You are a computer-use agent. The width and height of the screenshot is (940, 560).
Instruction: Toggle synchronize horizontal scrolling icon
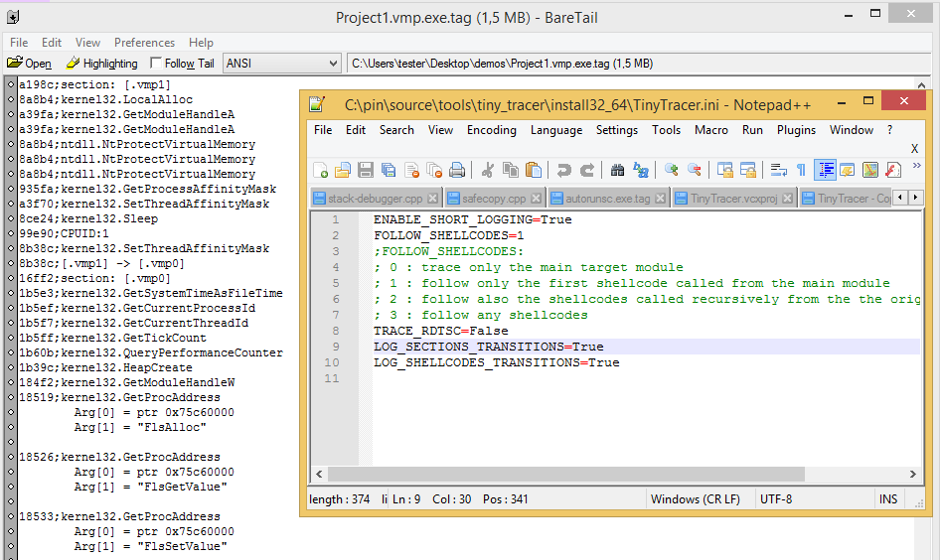[747, 170]
